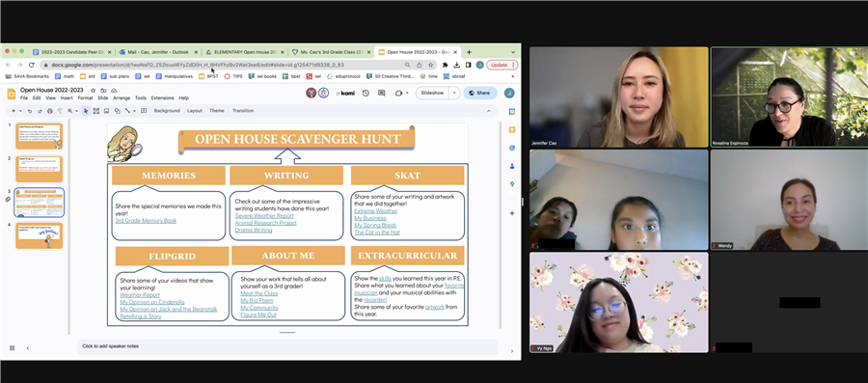Open the 3rd Grade Memory Book link

coord(146,220)
